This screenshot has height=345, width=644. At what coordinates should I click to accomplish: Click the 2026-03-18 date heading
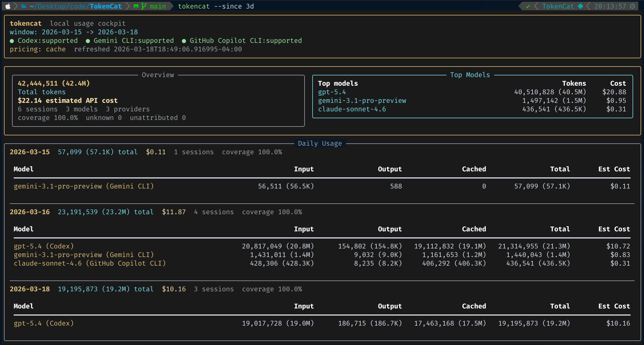30,289
